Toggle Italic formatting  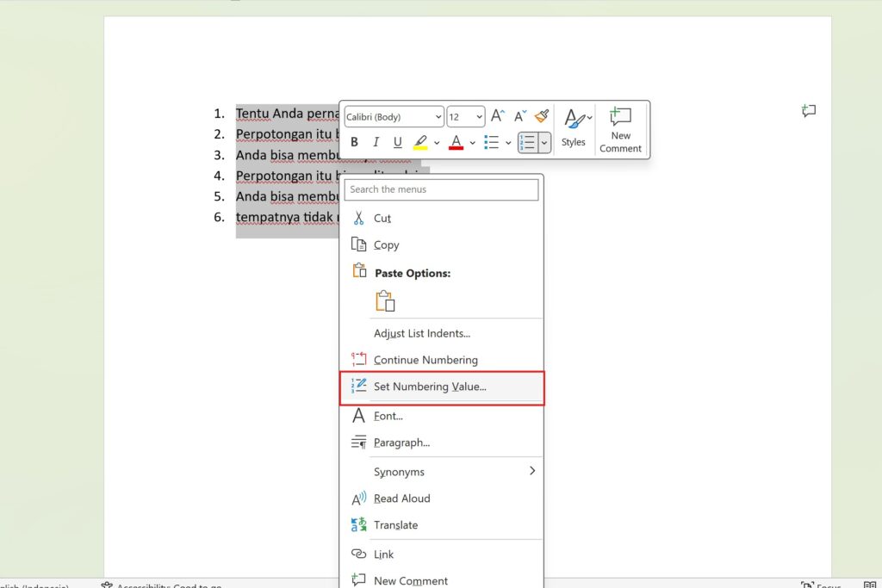[376, 143]
